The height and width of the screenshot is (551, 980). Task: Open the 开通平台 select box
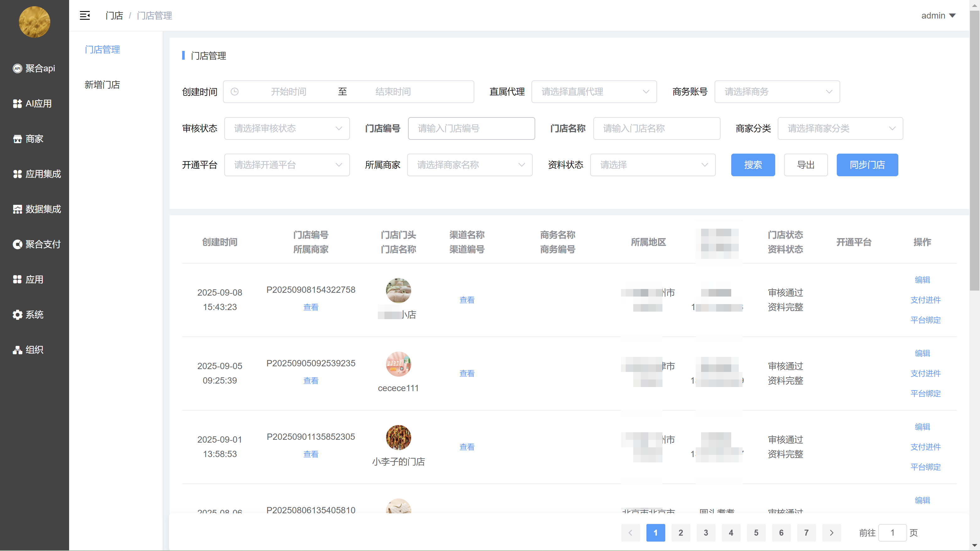287,165
